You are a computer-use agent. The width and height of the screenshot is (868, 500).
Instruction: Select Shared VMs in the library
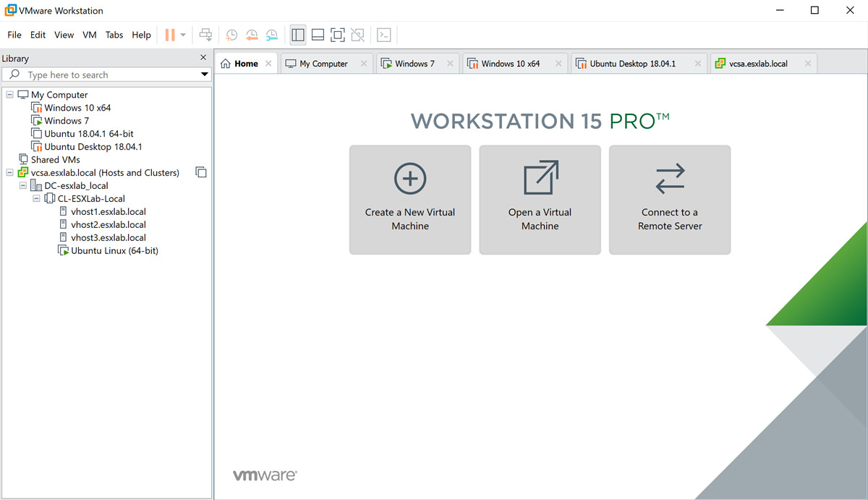(x=55, y=160)
